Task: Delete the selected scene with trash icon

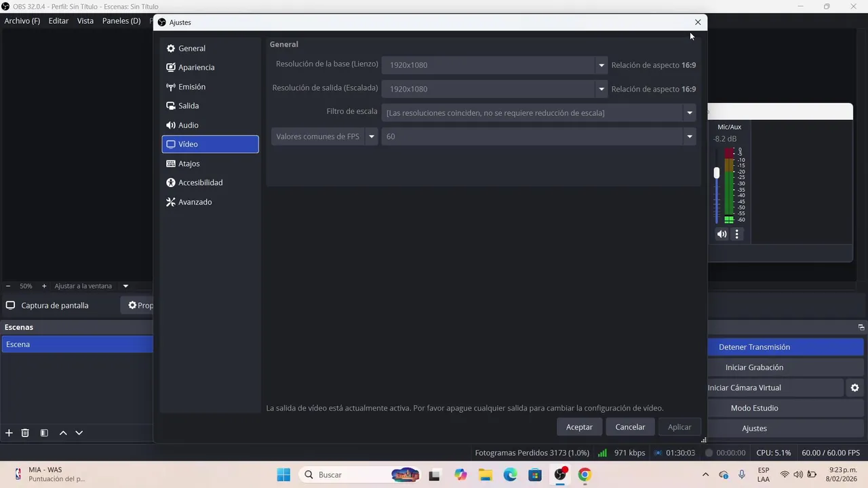Action: point(25,432)
